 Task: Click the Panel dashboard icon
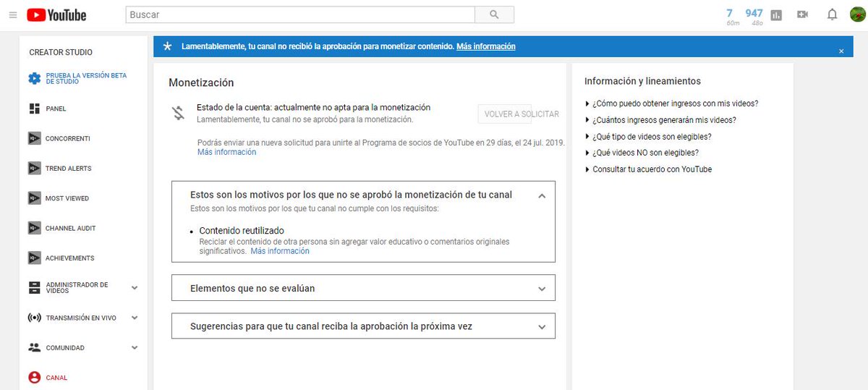(x=34, y=109)
